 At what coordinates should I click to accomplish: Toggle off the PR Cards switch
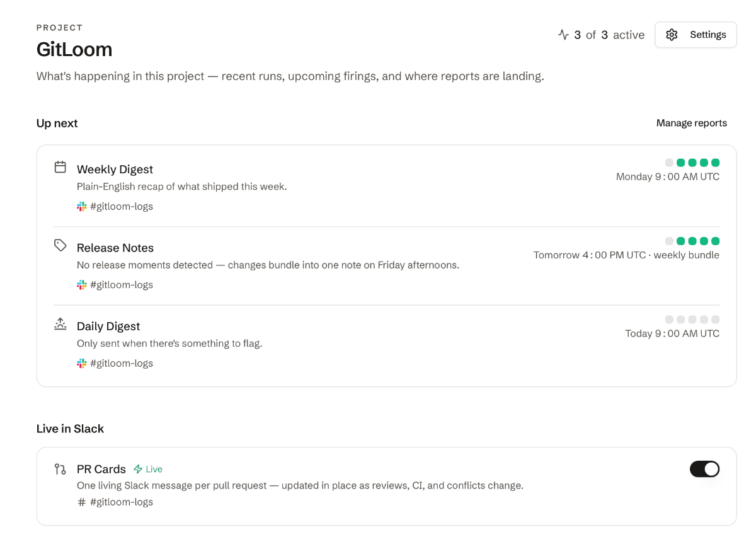pyautogui.click(x=704, y=469)
